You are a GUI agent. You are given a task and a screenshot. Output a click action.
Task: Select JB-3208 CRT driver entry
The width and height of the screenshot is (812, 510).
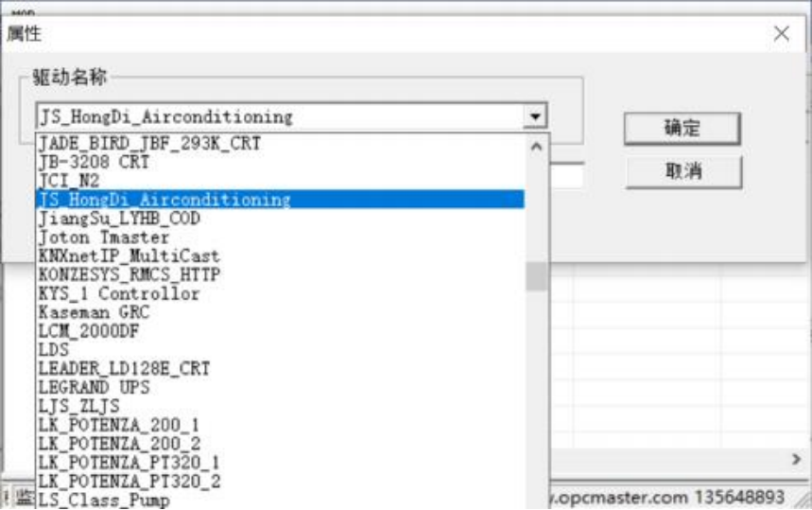[x=280, y=162]
